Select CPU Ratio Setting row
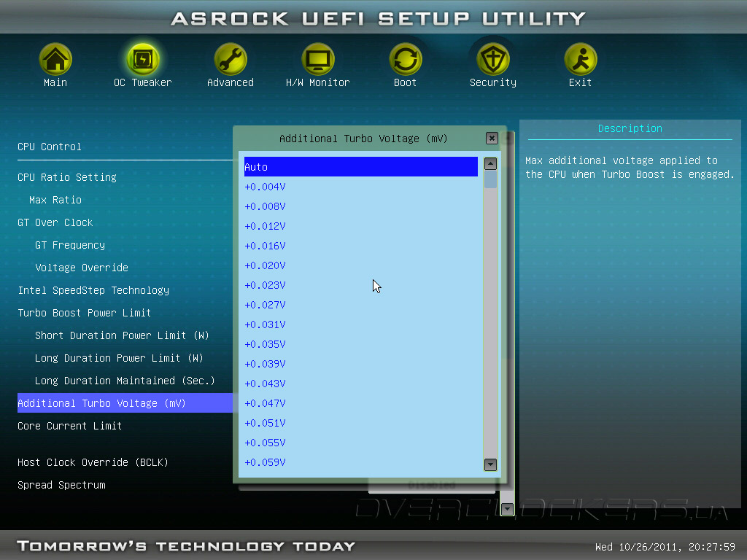Viewport: 747px width, 560px height. (66, 177)
